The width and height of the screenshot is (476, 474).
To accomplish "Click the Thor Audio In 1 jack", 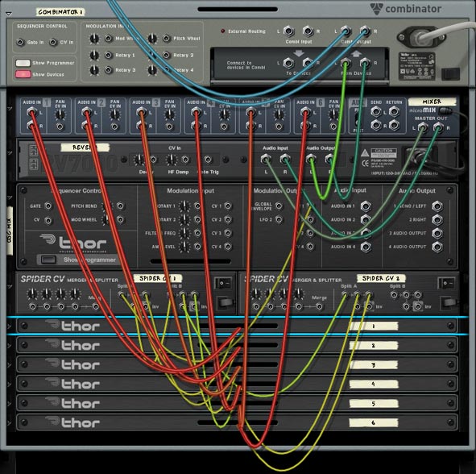I will [366, 206].
